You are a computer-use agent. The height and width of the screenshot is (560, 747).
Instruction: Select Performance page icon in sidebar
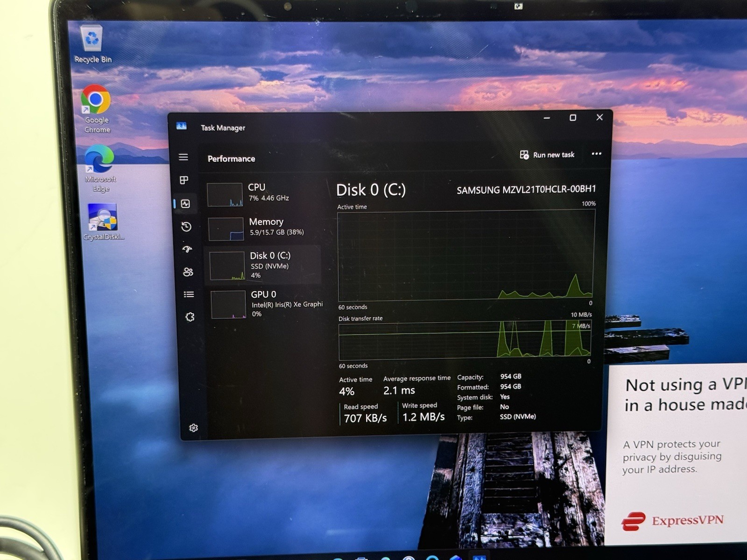tap(185, 203)
